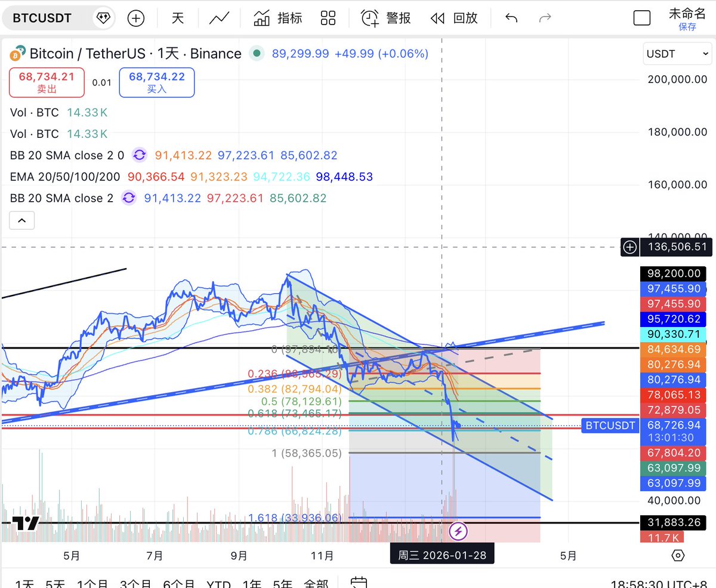Open the USDT currency dropdown

[677, 54]
